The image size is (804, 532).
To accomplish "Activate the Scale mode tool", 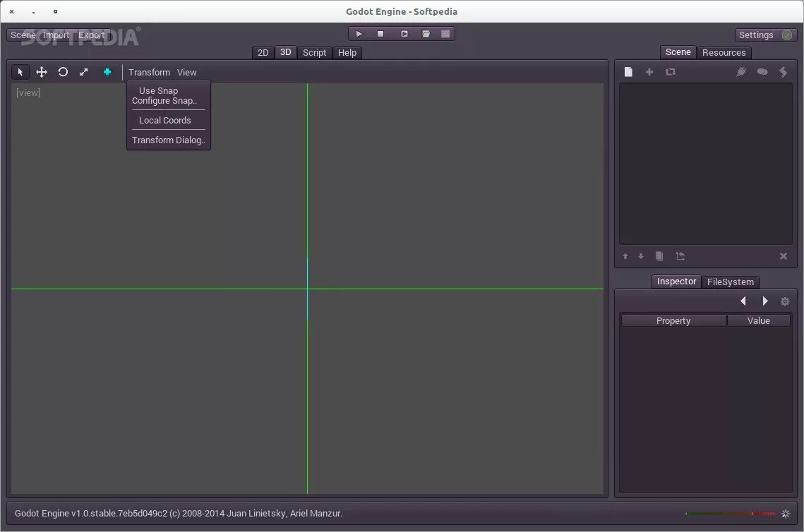I will pyautogui.click(x=83, y=72).
